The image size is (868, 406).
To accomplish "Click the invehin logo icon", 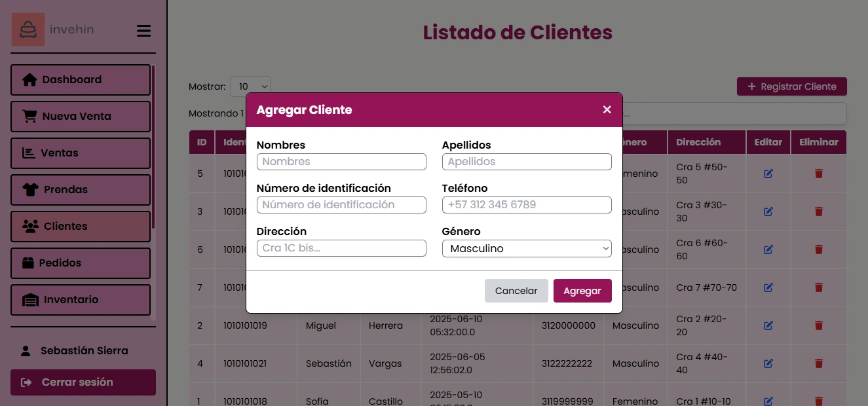I will click(x=28, y=29).
